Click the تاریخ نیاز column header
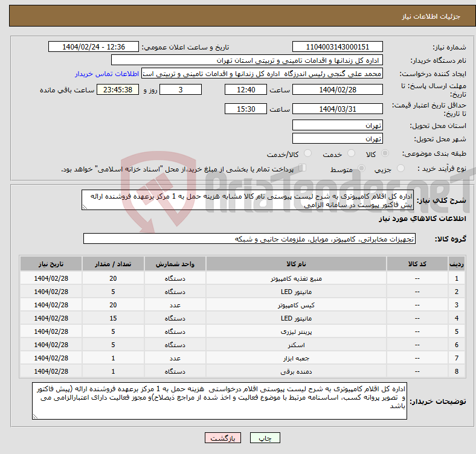Image resolution: width=476 pixels, height=454 pixels. (x=51, y=264)
